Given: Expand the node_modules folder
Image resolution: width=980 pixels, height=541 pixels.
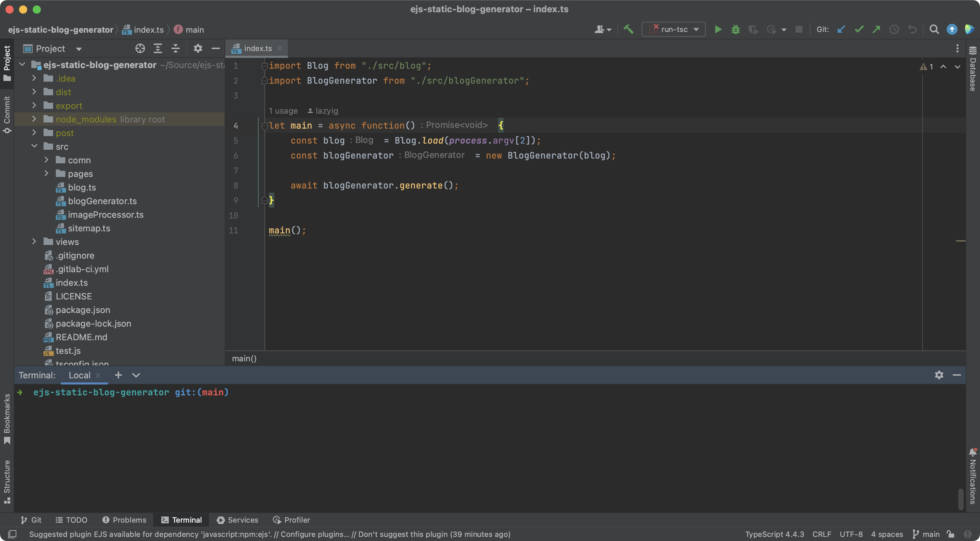Looking at the screenshot, I should 34,119.
